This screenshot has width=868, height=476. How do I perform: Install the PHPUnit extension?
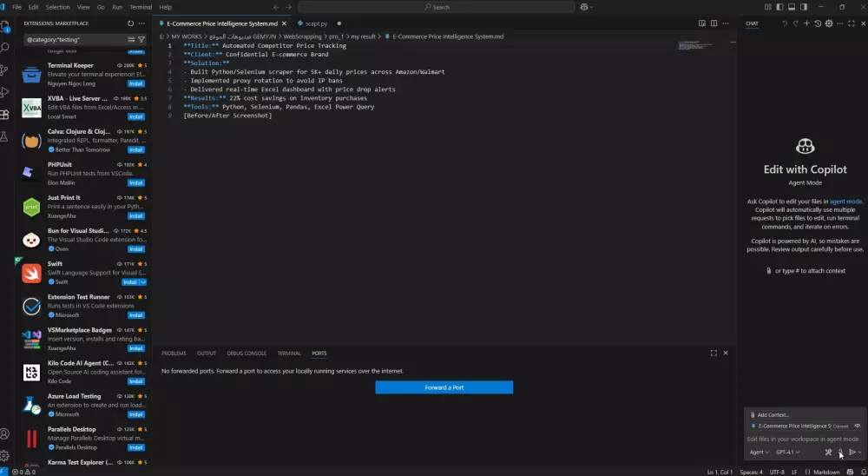point(136,183)
